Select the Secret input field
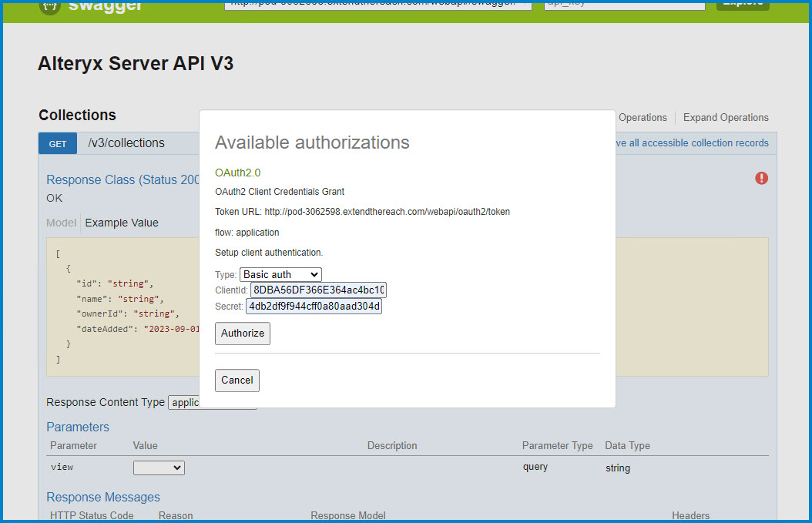The width and height of the screenshot is (812, 523). coord(314,306)
